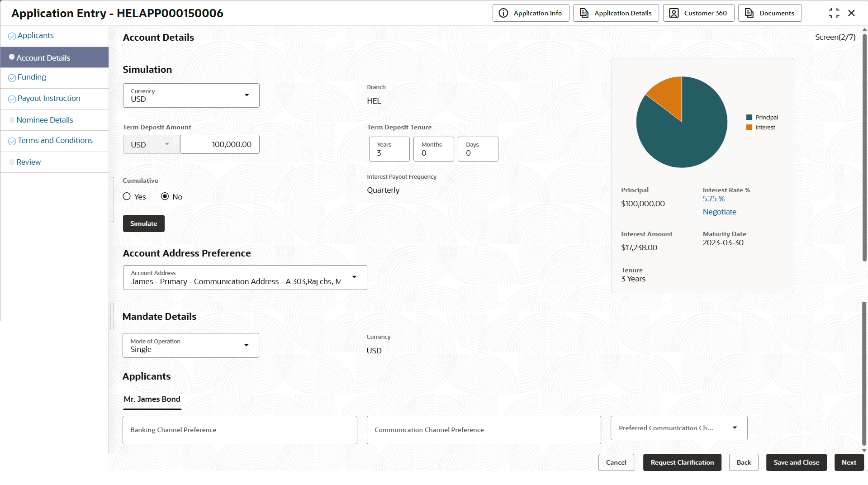
Task: Select Yes for Cumulative
Action: 127,196
